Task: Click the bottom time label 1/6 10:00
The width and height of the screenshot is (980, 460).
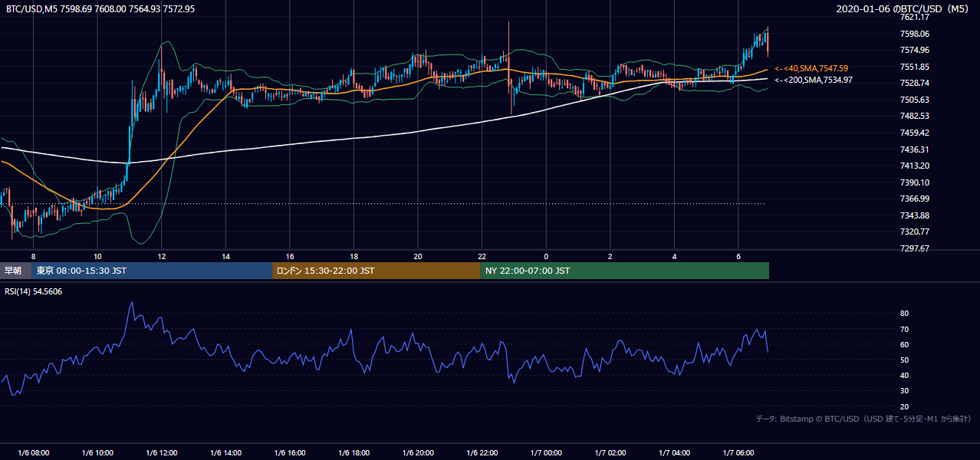Action: click(x=98, y=453)
